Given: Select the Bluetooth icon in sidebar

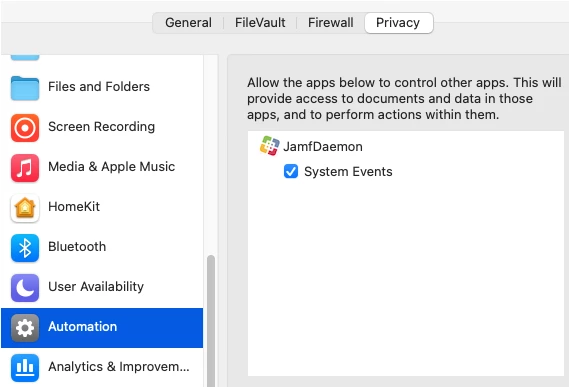Looking at the screenshot, I should tap(25, 248).
